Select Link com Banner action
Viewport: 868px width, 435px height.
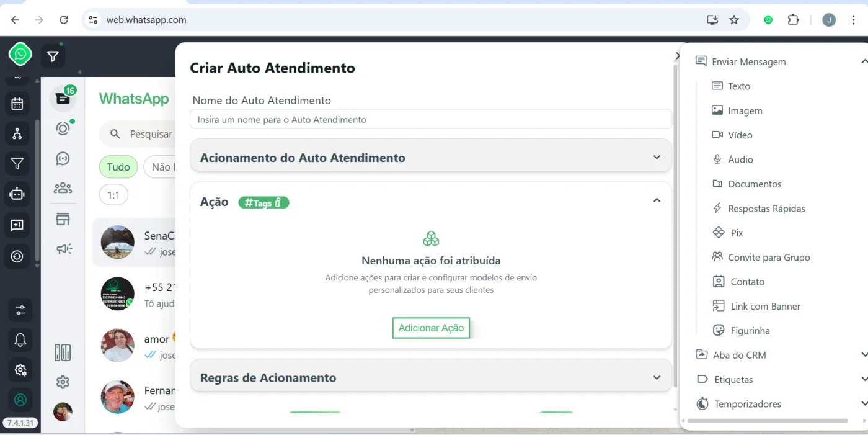[756, 306]
